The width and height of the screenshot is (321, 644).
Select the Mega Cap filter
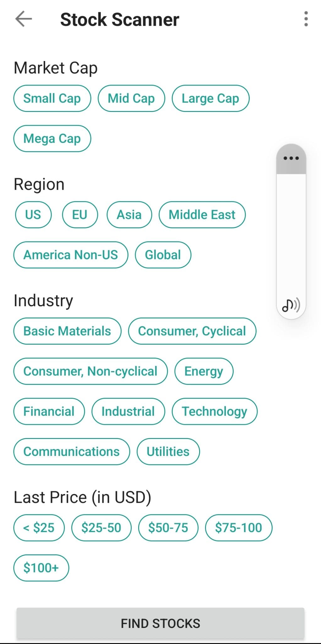(x=52, y=139)
